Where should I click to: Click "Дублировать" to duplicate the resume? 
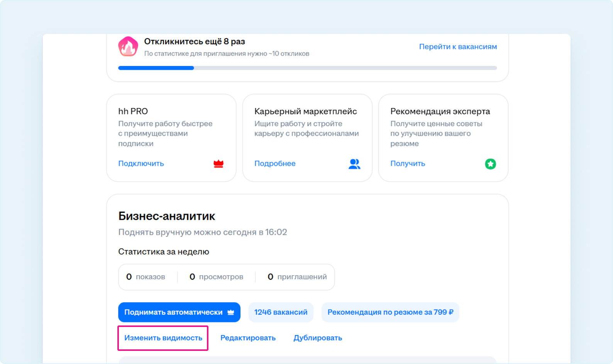click(318, 338)
